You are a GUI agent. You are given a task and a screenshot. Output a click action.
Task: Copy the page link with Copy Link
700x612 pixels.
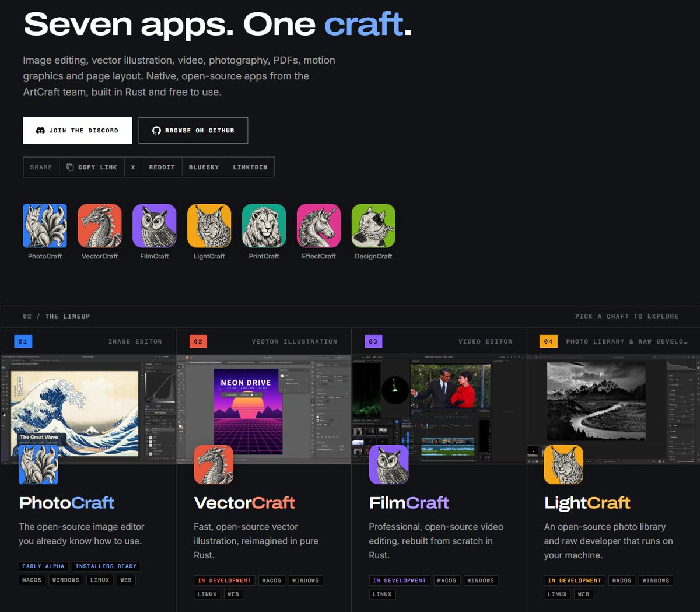tap(92, 167)
